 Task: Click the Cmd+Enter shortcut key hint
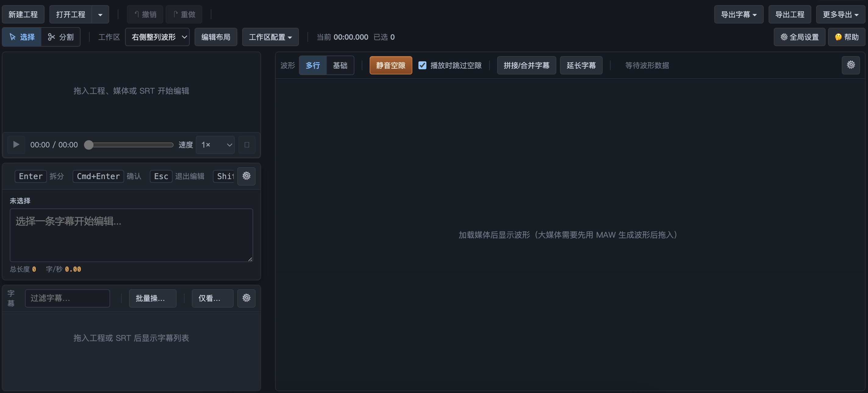tap(99, 176)
